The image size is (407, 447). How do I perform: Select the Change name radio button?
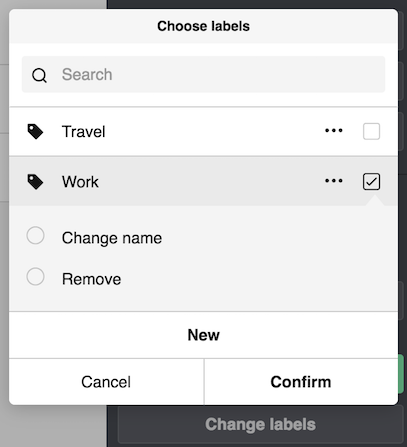35,236
